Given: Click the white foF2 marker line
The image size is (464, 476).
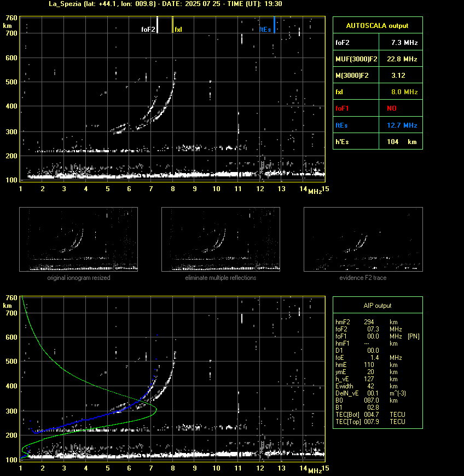Looking at the screenshot, I should 157,25.
